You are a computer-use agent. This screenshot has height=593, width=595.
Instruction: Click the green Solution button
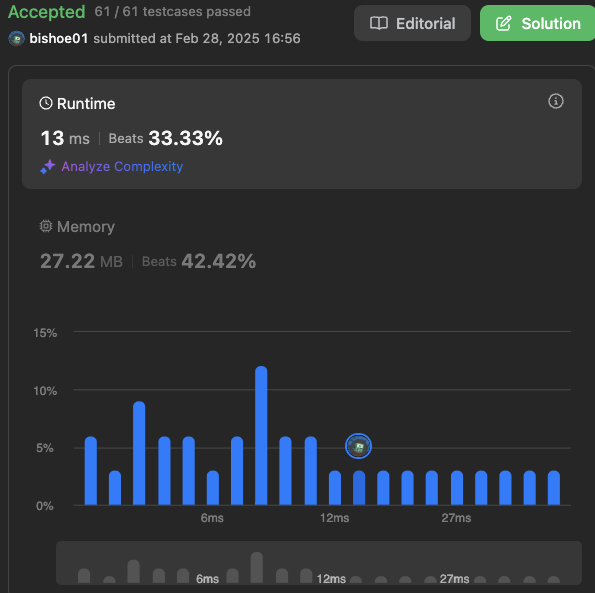pos(538,24)
